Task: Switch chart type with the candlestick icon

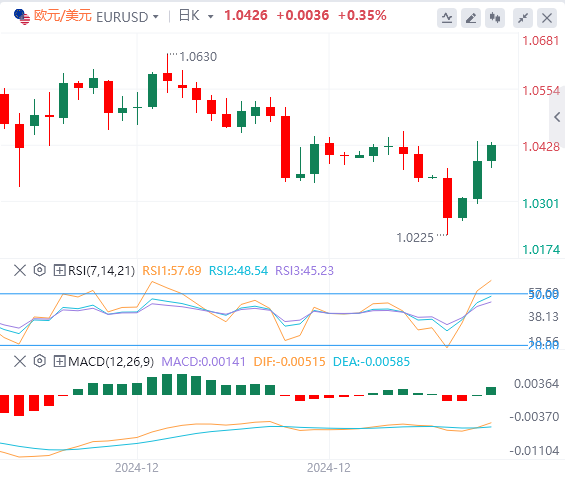Action: pos(495,18)
